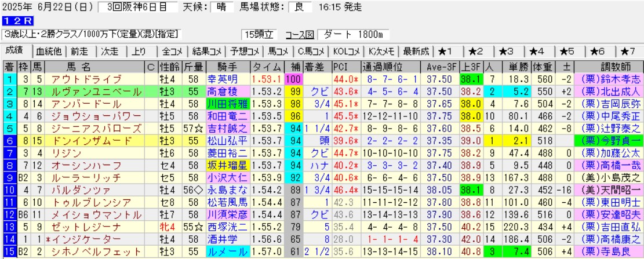Open the 結果コメ tab

point(208,50)
